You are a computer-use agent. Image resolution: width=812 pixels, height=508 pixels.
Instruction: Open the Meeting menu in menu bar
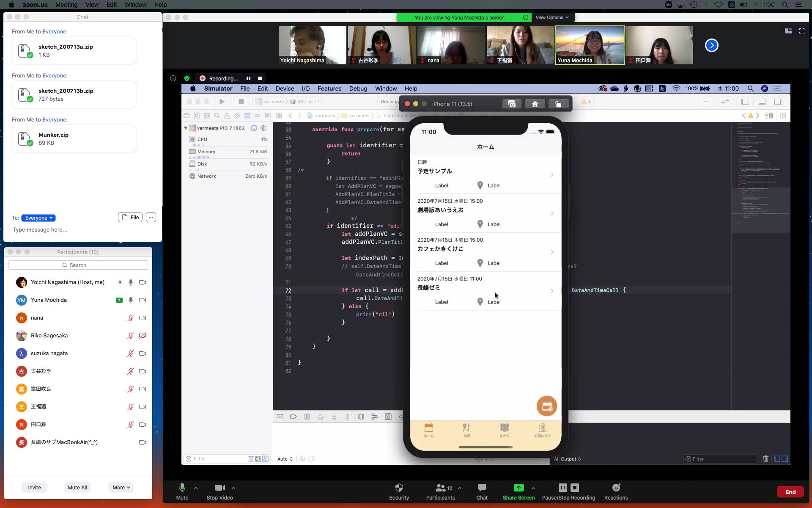point(66,5)
